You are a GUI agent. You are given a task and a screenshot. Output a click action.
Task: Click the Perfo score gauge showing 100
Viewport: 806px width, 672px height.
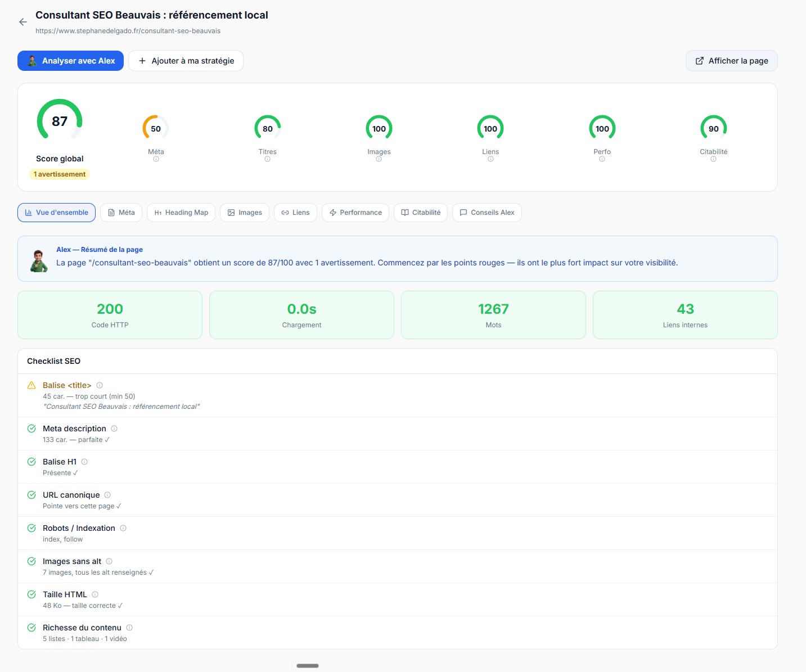coord(602,129)
